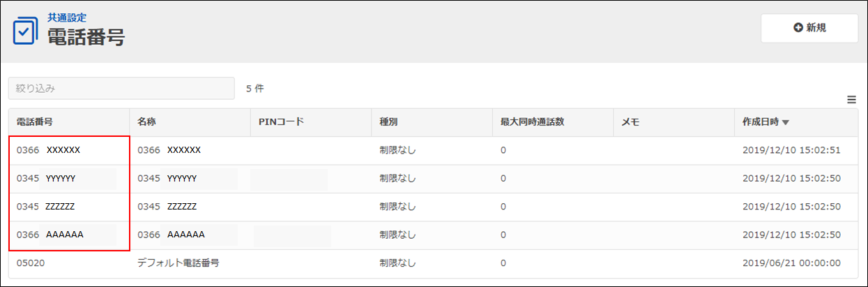Sort table by 電話番号 column header
Viewport: 868px width, 287px height.
35,122
